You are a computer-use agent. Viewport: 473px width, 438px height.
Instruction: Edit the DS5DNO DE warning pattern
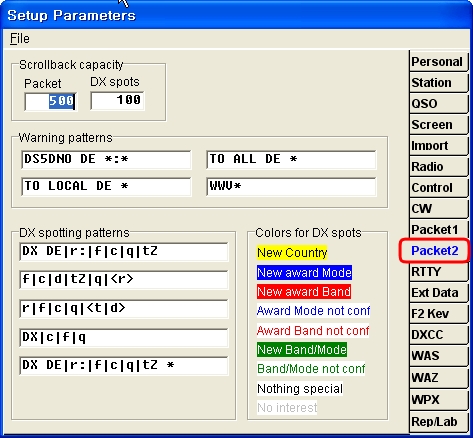pos(106,159)
